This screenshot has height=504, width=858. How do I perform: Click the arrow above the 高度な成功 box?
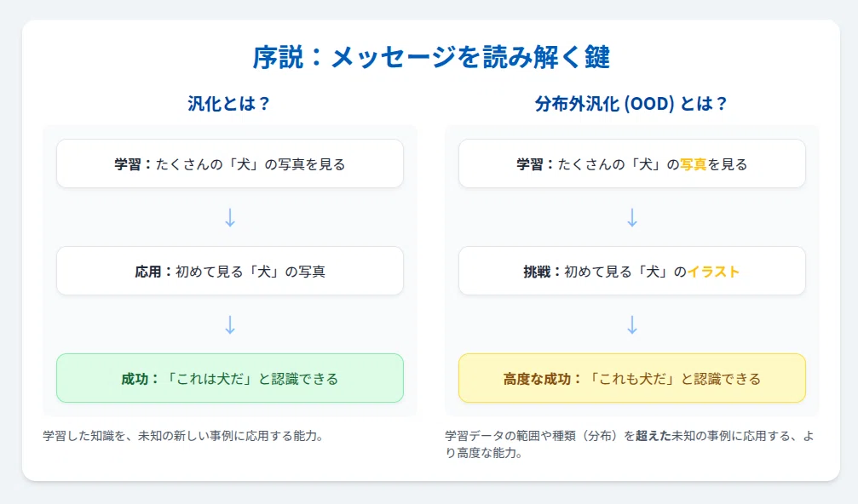(632, 324)
